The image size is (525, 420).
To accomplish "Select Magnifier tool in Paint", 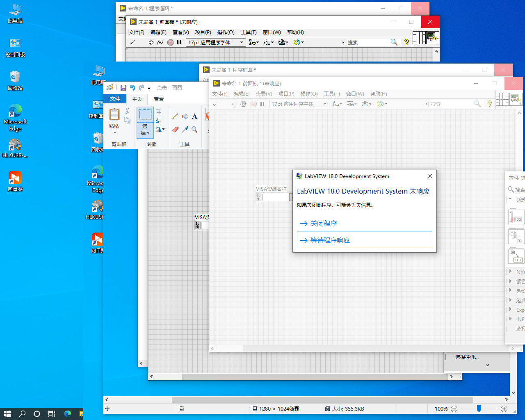I will tap(195, 130).
